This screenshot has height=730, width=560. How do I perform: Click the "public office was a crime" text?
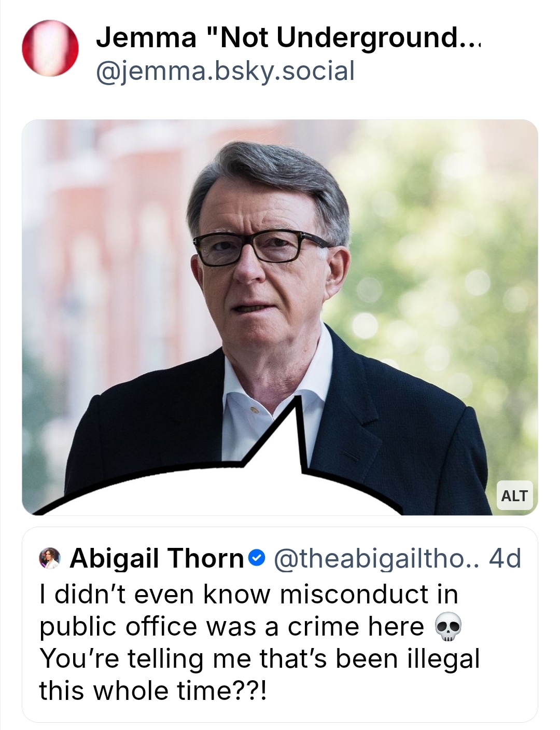(231, 626)
